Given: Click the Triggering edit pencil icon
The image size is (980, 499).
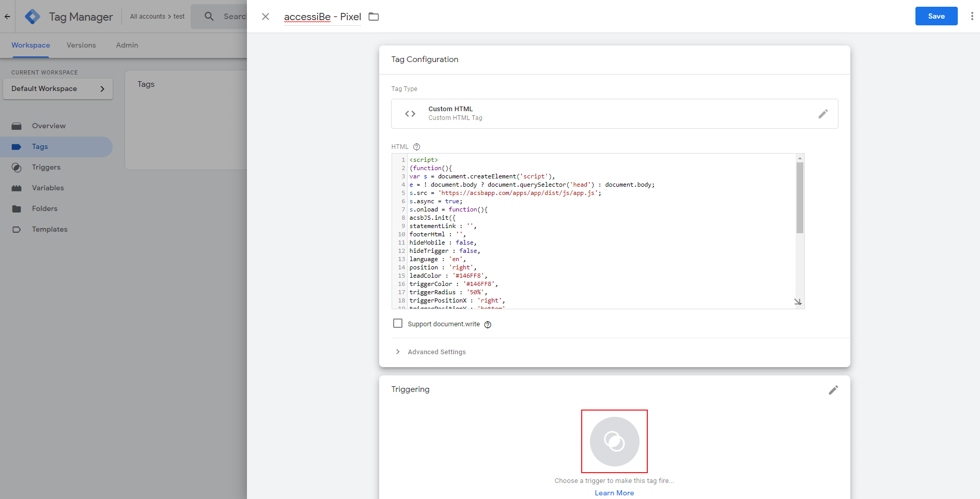Looking at the screenshot, I should pyautogui.click(x=833, y=390).
